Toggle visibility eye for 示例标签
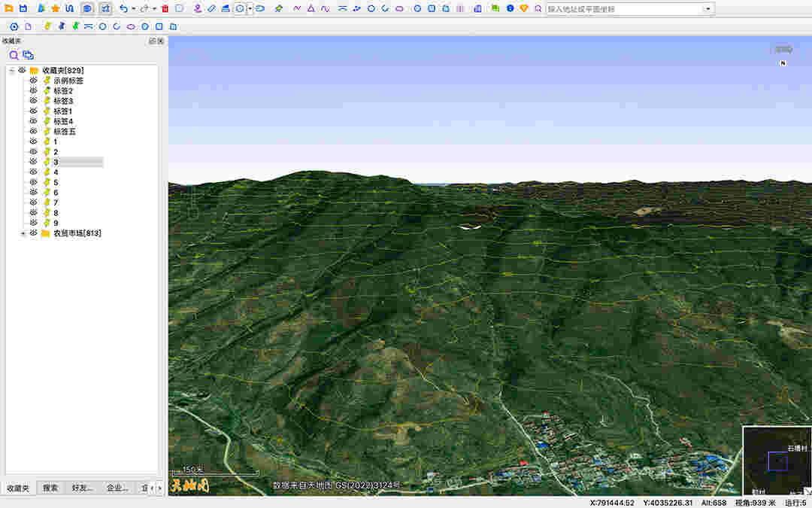812x508 pixels. 33,81
